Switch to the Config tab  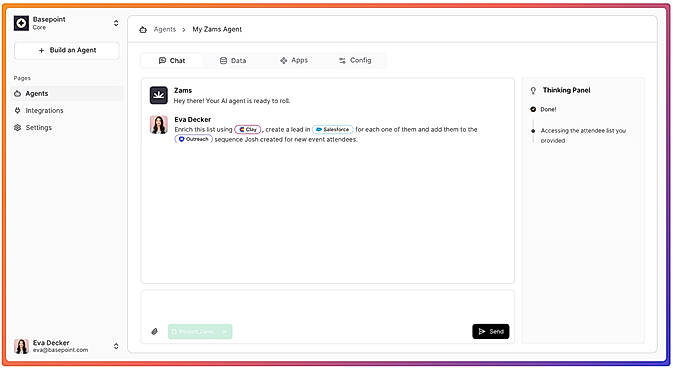click(355, 61)
